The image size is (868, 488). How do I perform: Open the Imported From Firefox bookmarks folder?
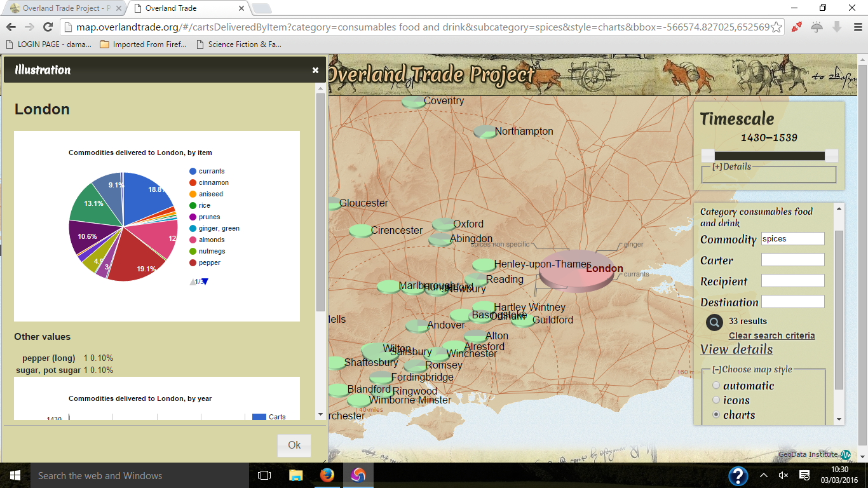[x=144, y=44]
